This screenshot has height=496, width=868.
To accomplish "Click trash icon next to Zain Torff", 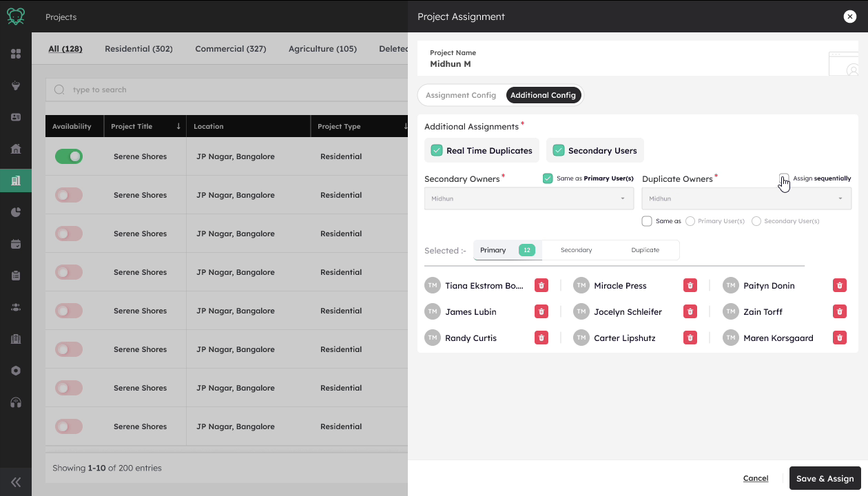I will pos(840,311).
